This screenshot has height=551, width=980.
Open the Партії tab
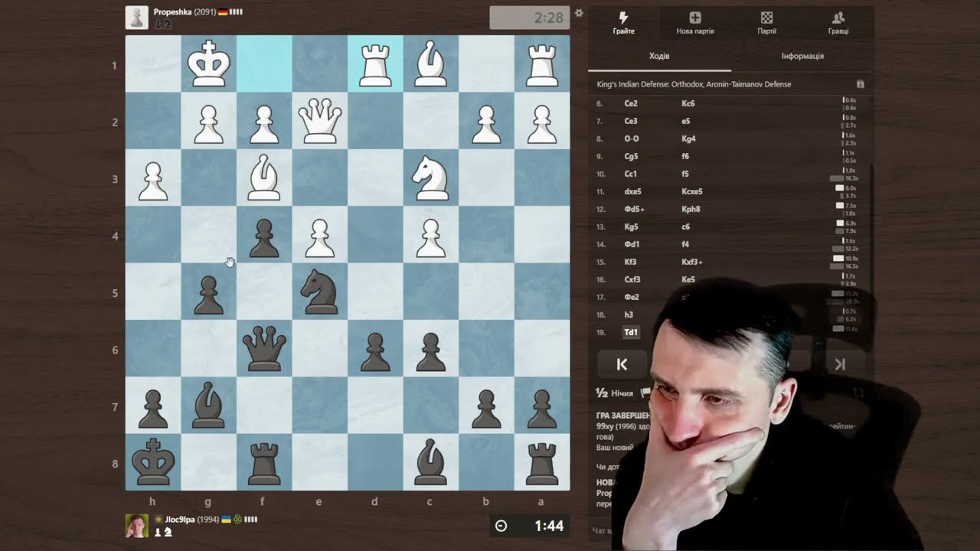tap(766, 23)
